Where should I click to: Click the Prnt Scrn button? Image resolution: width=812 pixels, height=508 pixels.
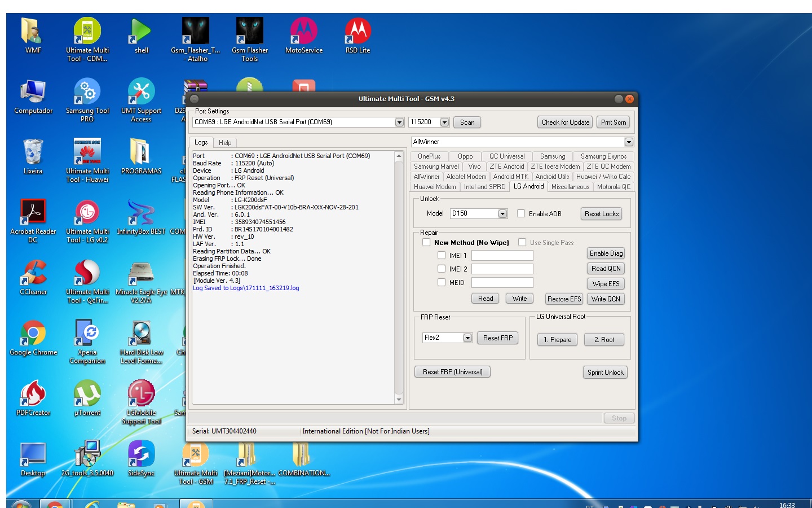(614, 122)
